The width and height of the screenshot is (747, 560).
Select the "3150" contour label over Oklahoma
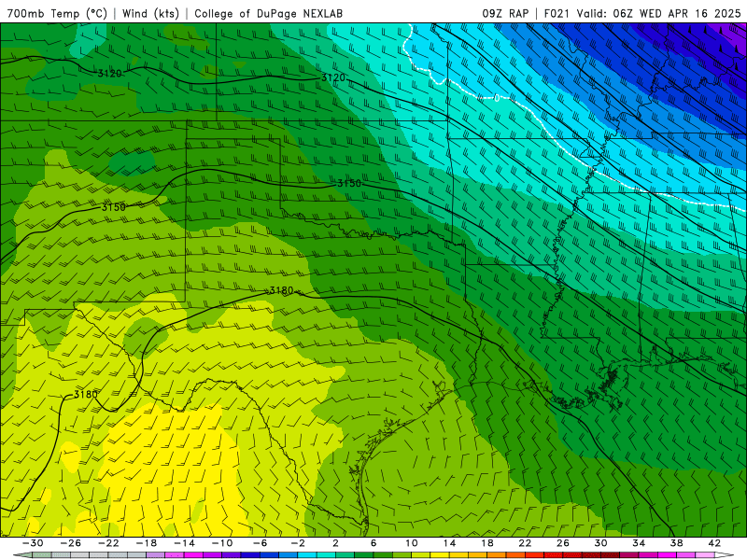pyautogui.click(x=349, y=183)
